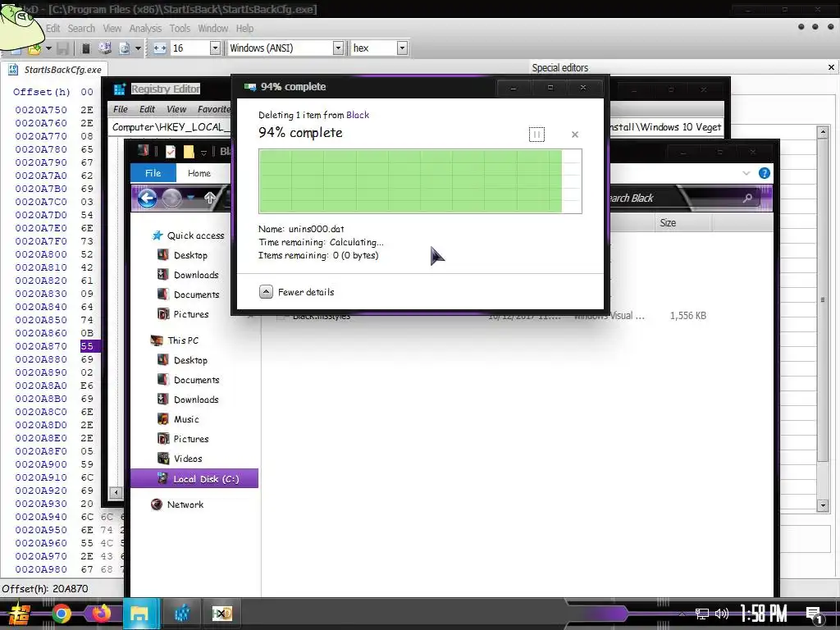The image size is (840, 630).
Task: Click the search magnifier in Search Black box
Action: (x=747, y=199)
